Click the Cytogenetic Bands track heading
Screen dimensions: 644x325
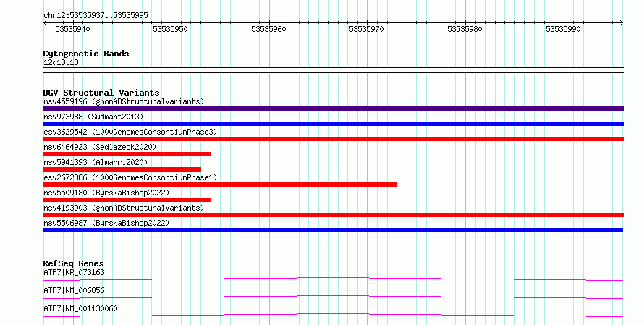(86, 54)
